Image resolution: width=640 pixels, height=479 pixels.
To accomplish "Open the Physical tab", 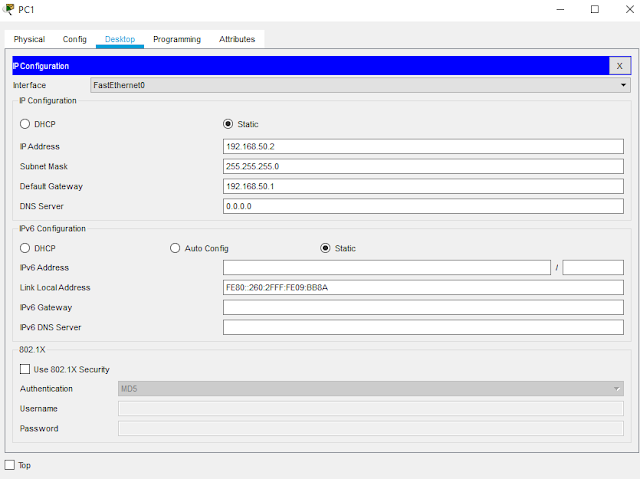I will (29, 39).
